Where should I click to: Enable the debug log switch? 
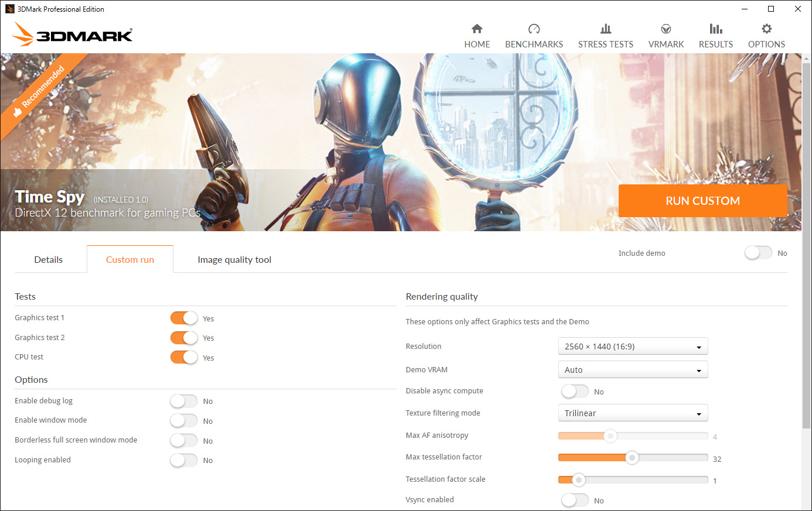184,401
